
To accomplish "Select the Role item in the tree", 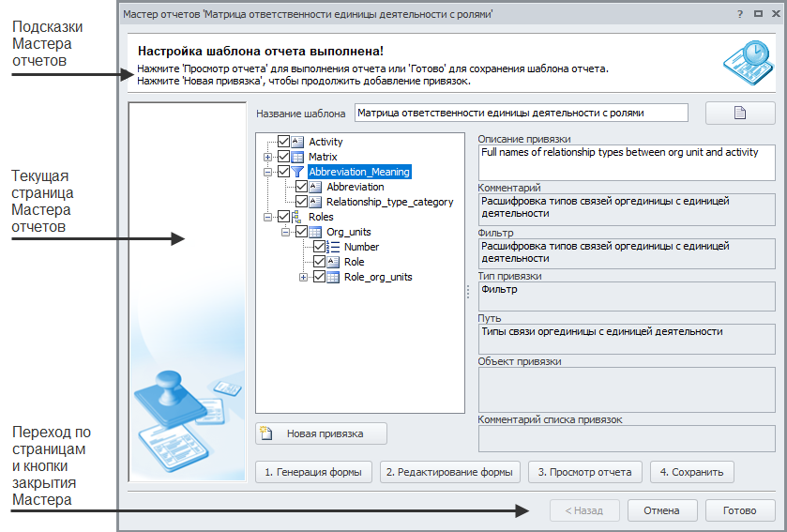I will (x=354, y=262).
